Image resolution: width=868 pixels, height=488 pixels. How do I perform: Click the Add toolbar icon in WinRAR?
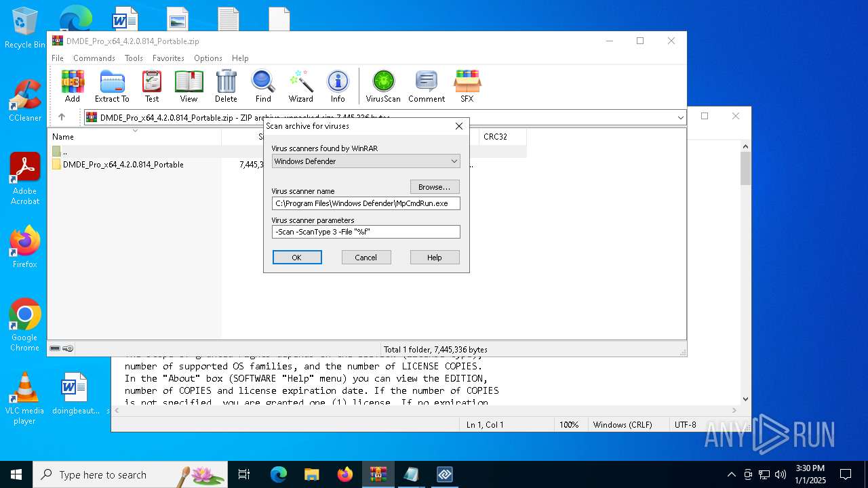(73, 86)
